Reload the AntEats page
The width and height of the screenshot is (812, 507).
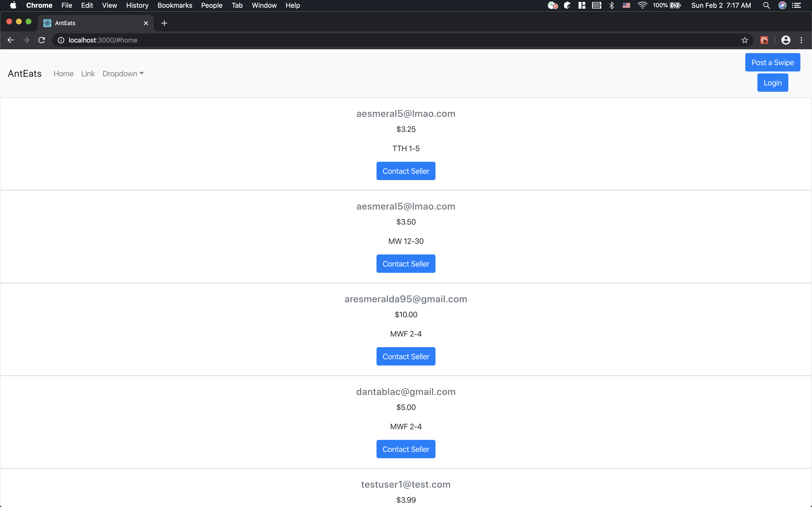tap(42, 40)
